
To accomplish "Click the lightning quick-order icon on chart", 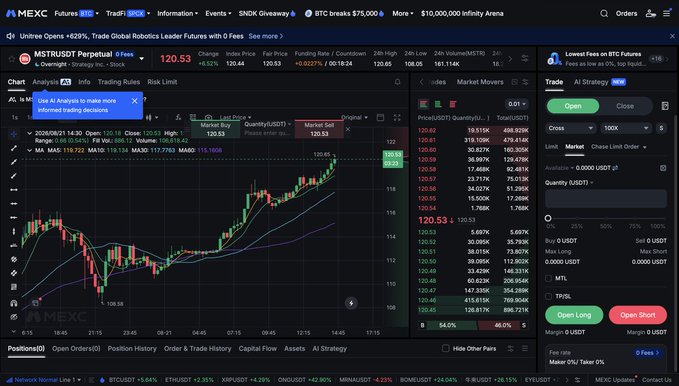I will click(351, 303).
